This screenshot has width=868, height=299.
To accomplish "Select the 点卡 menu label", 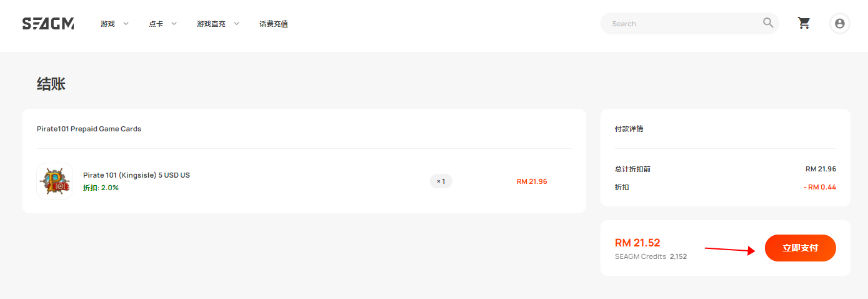I will pyautogui.click(x=156, y=24).
